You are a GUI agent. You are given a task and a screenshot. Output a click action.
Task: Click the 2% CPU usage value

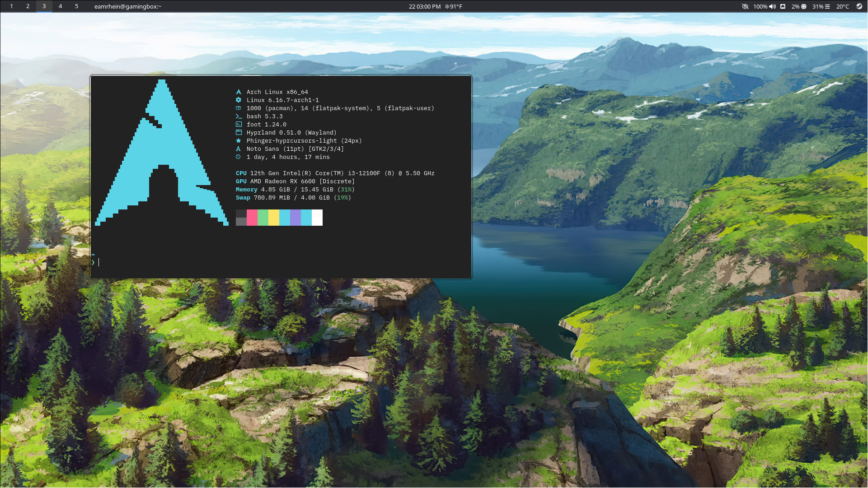pos(795,6)
